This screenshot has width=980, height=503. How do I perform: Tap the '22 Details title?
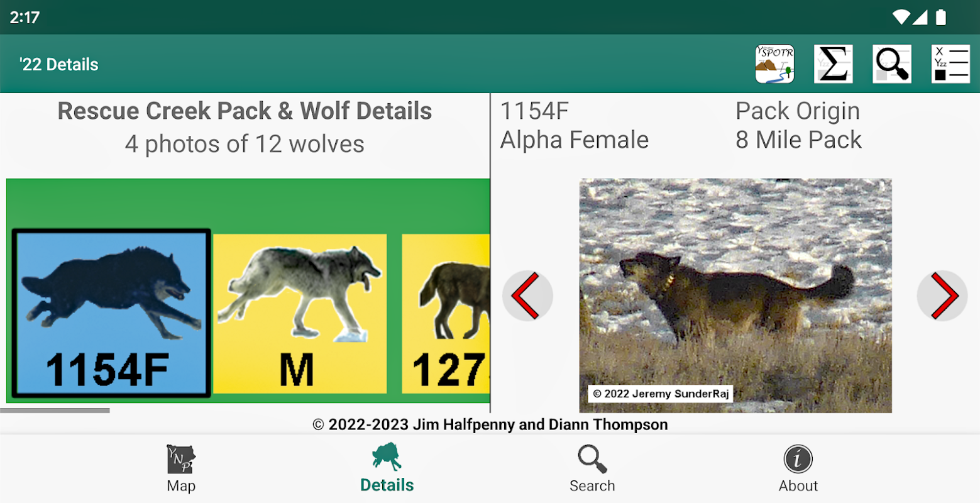[x=59, y=64]
